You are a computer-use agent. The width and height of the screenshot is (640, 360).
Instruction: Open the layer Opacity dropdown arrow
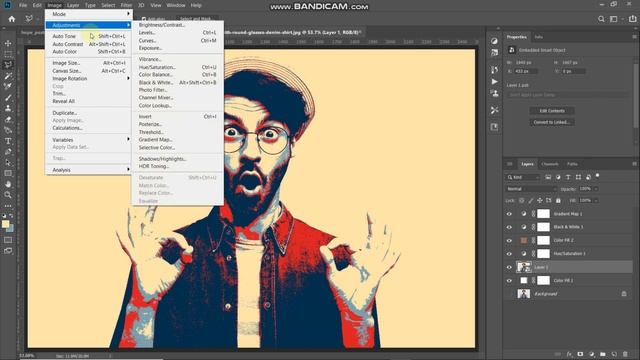(x=596, y=189)
